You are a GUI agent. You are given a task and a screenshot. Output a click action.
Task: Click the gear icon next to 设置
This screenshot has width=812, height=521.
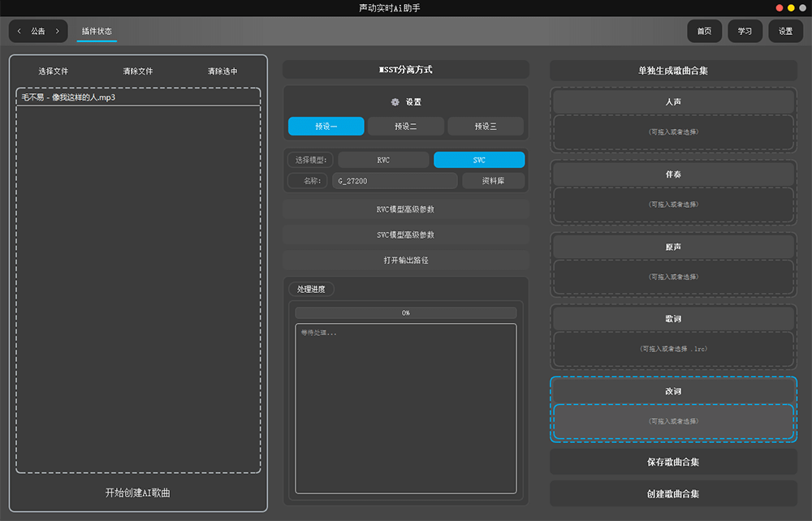point(395,102)
